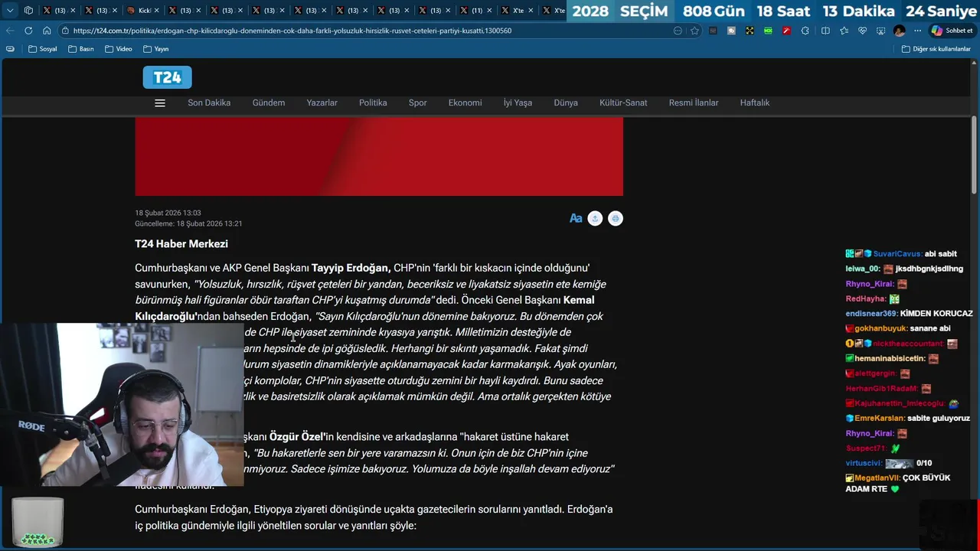
Task: Open Politika section
Action: 373,103
